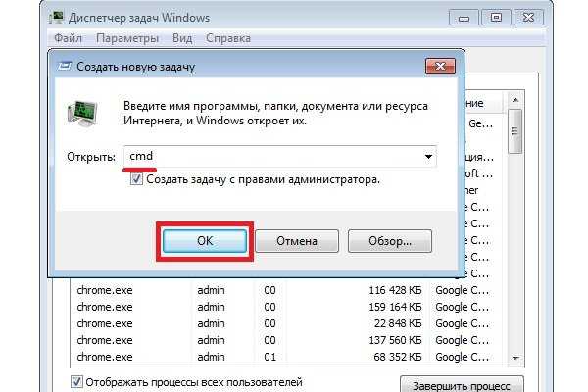Screen dimensions: 588x392
Task: Click the Create New Task dialog title icon
Action: tap(64, 67)
